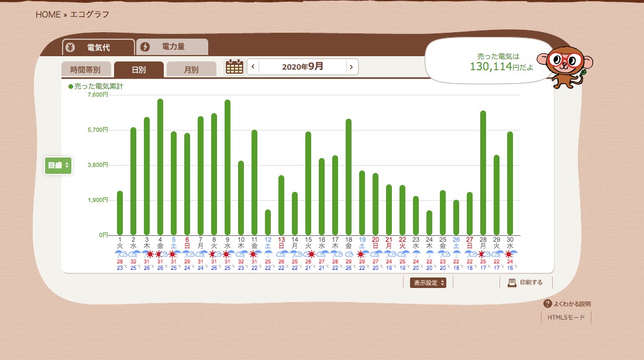The width and height of the screenshot is (644, 360).
Task: Click the lightning bolt 電力量 icon
Action: 145,47
